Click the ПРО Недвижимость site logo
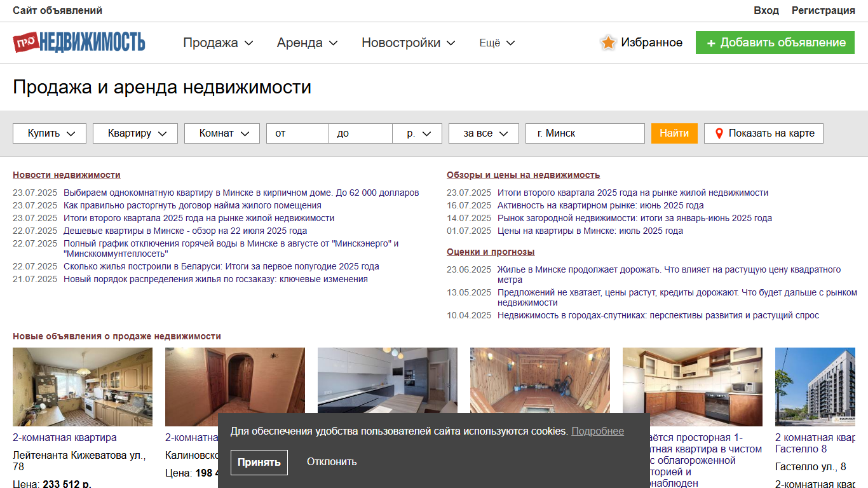868x488 pixels. 79,42
